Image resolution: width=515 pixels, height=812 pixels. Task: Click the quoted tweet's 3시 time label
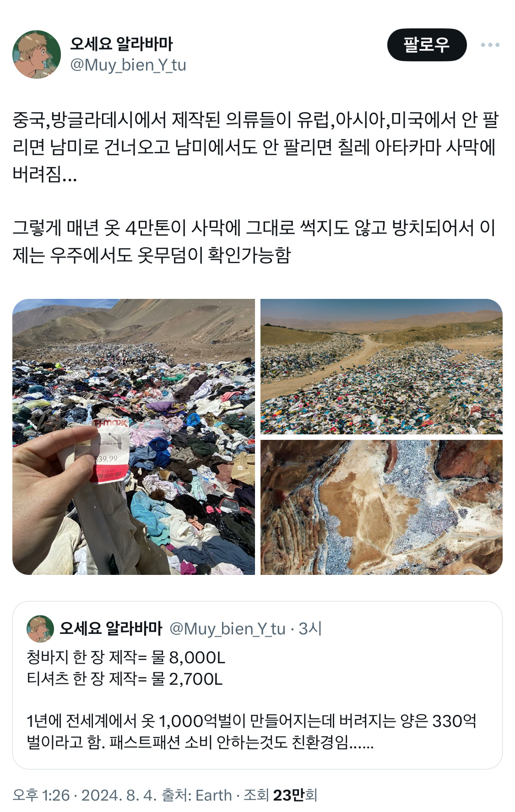tap(310, 629)
